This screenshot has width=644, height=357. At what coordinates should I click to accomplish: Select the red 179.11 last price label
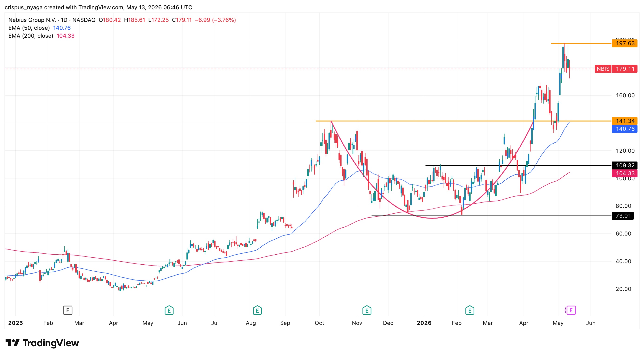pyautogui.click(x=625, y=69)
